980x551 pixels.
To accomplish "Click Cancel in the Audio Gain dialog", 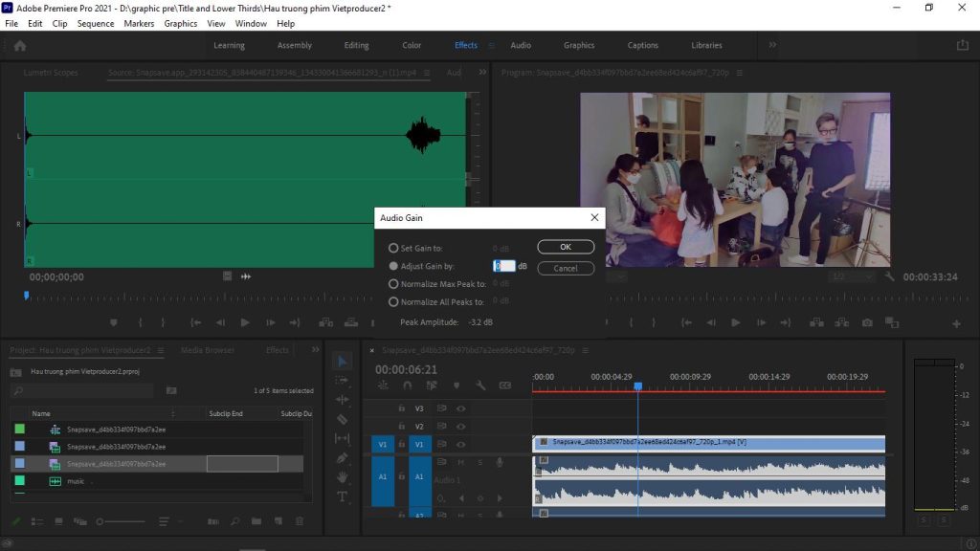I will (566, 268).
